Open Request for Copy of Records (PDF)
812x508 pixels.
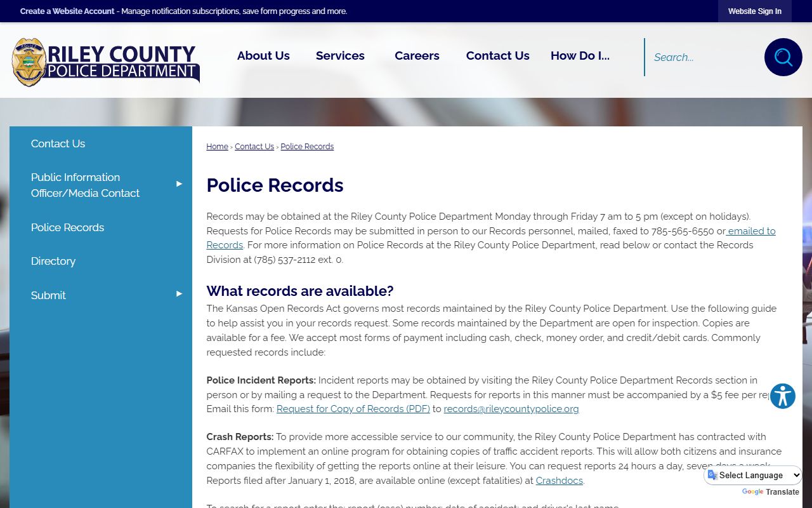(353, 409)
